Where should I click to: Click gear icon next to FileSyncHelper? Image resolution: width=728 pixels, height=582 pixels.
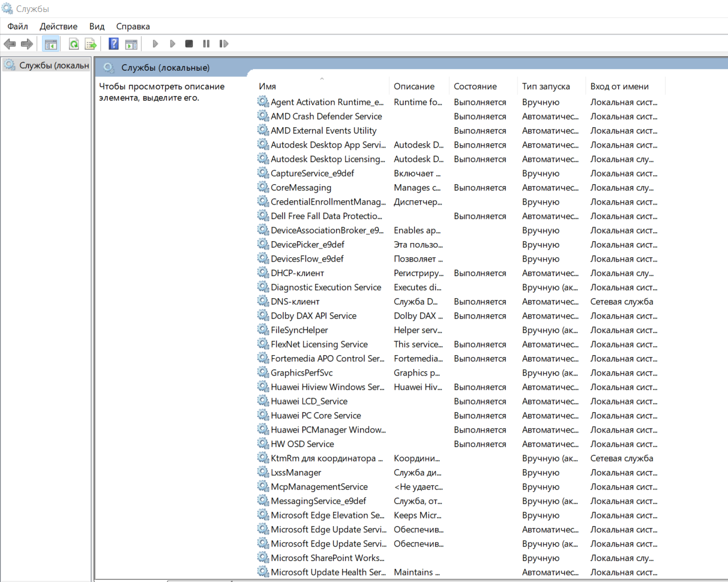pos(263,330)
